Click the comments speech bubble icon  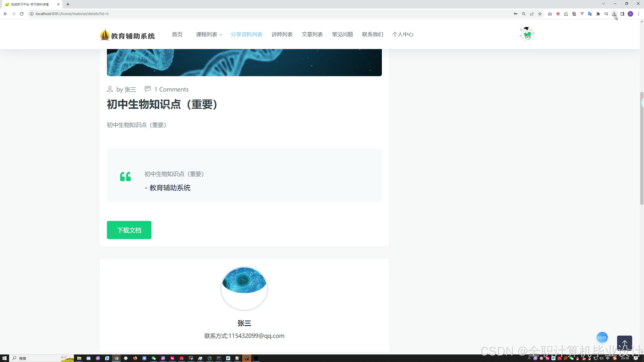[x=148, y=89]
